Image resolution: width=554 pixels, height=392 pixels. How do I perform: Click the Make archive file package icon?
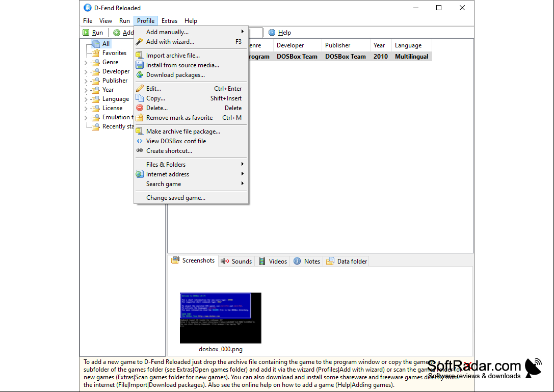click(x=140, y=132)
